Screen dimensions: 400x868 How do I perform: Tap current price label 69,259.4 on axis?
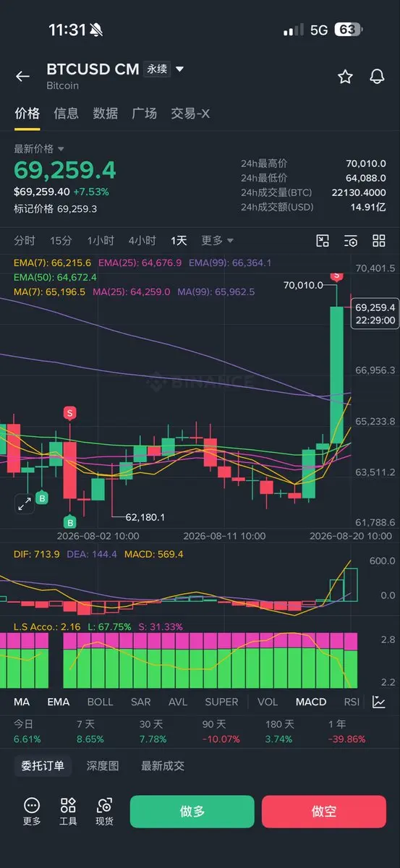(374, 313)
